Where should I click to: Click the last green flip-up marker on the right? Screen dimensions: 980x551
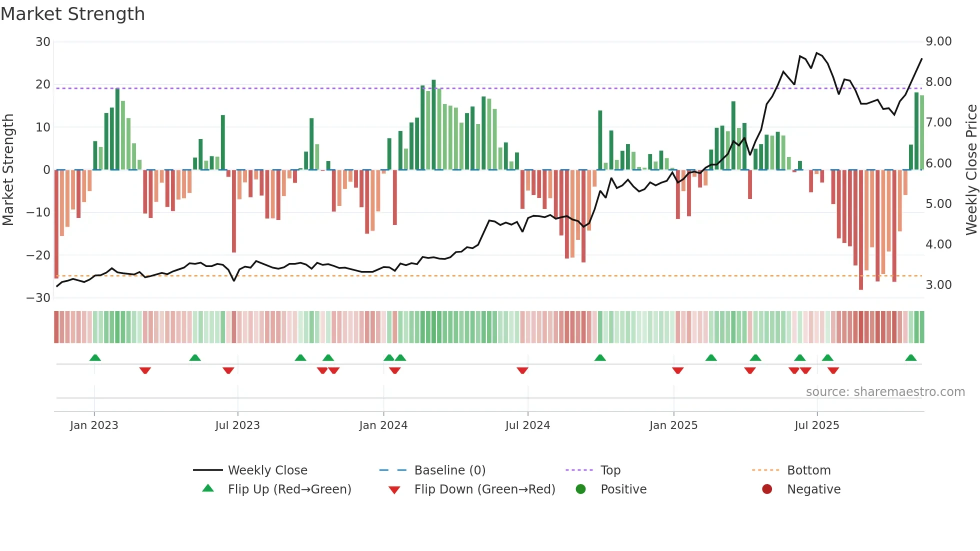click(x=910, y=357)
